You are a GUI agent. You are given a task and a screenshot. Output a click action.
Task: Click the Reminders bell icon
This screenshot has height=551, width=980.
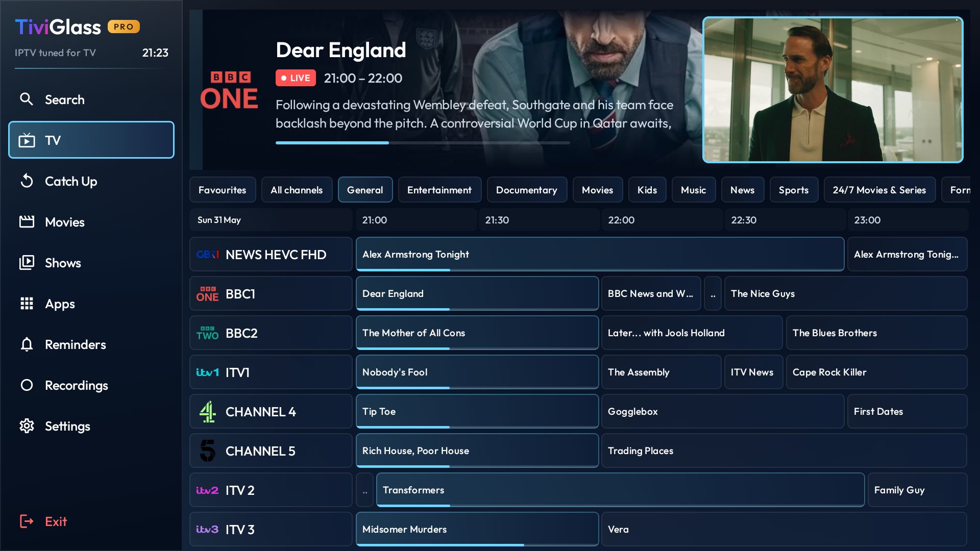click(x=27, y=344)
